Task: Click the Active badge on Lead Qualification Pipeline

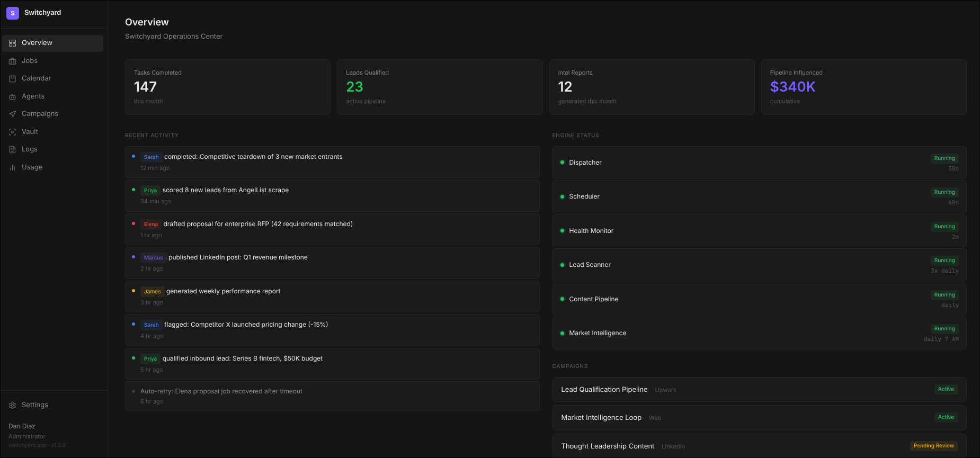Action: coord(946,389)
